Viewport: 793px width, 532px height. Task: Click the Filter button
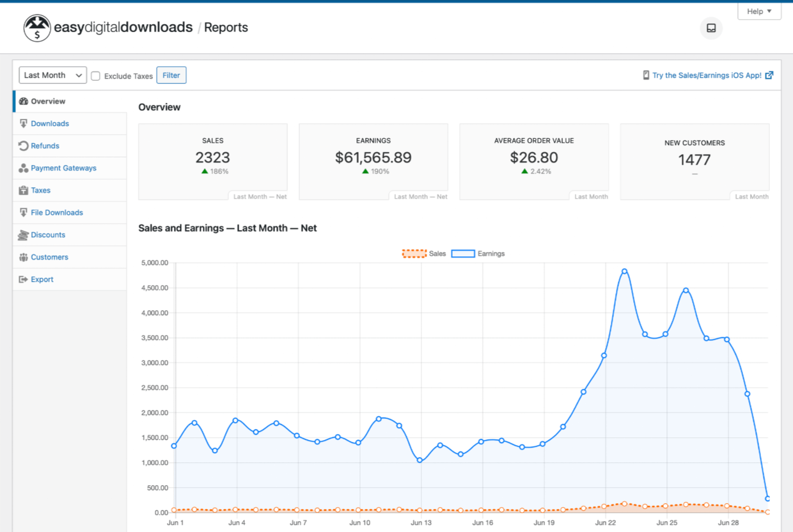(171, 75)
